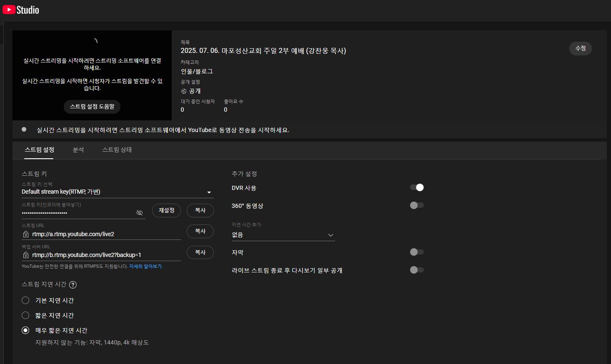Enable replay highlights after stream ends toggle
This screenshot has height=364, width=611.
pyautogui.click(x=417, y=270)
